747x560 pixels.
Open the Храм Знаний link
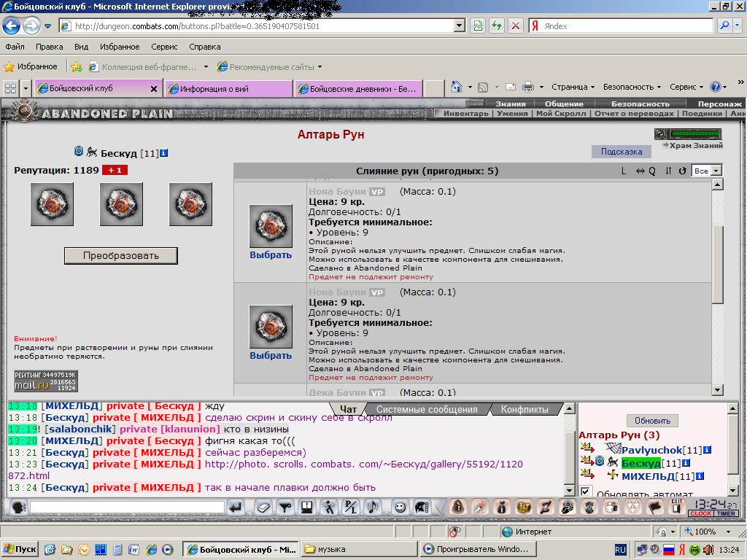[x=696, y=146]
